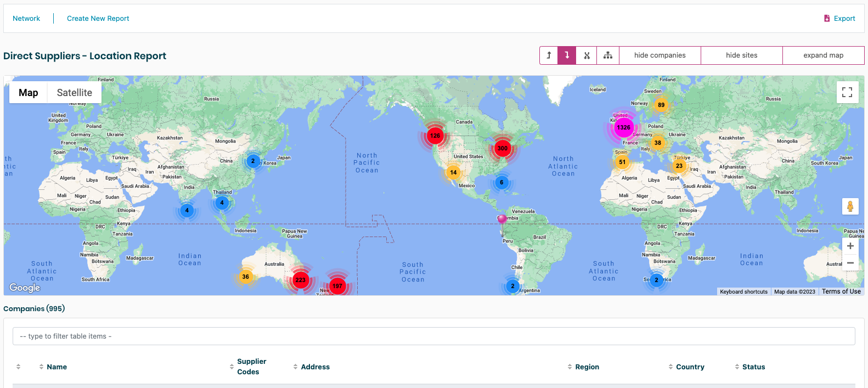The height and width of the screenshot is (388, 868).
Task: Zoom out on the map
Action: pos(850,263)
